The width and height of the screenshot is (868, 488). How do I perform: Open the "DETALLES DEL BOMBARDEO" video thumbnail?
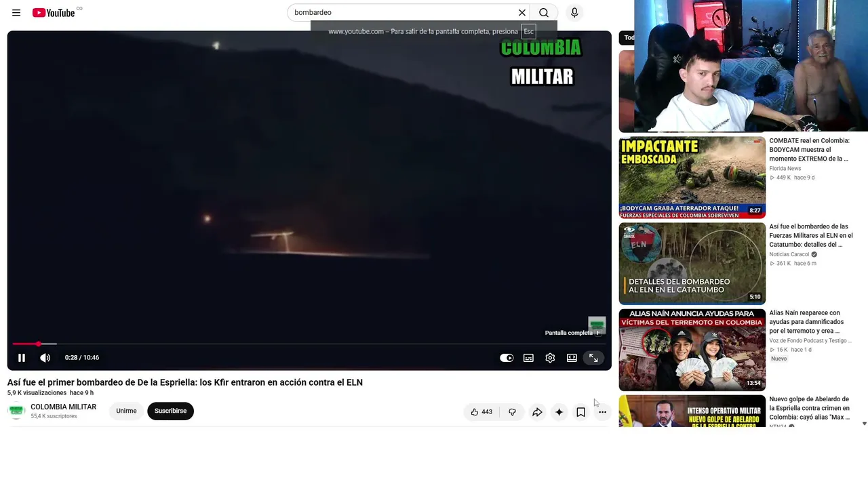(692, 264)
